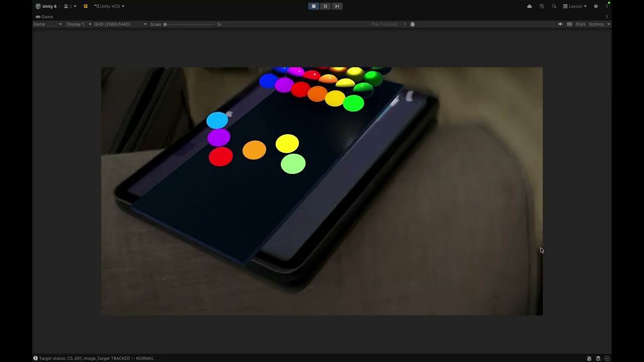Open the undo history icon

[542, 6]
